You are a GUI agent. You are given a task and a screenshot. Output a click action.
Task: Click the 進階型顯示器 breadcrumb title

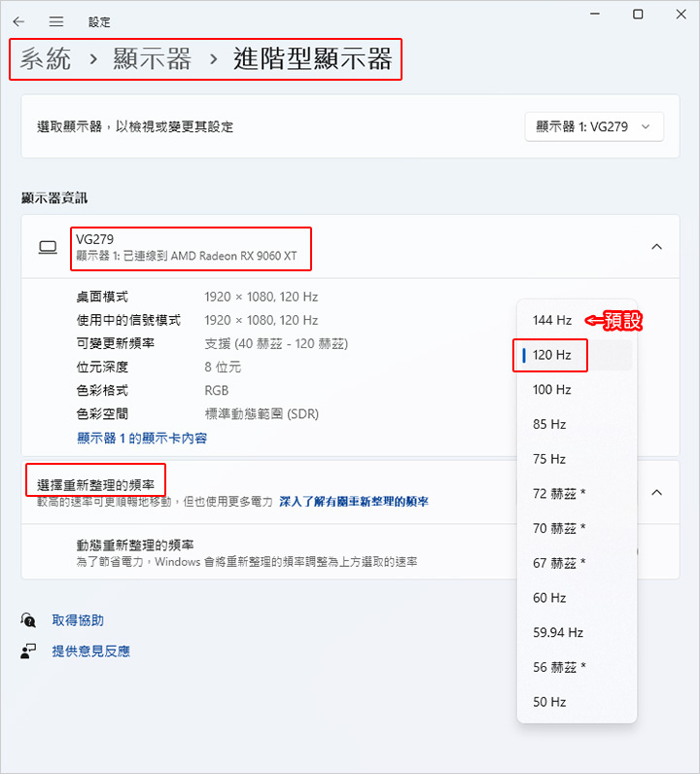(313, 58)
